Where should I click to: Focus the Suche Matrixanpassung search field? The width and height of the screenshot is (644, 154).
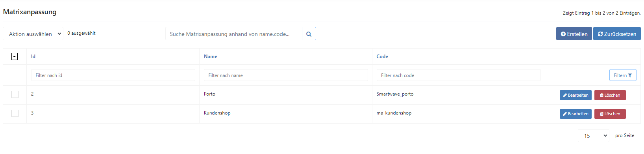tap(234, 34)
